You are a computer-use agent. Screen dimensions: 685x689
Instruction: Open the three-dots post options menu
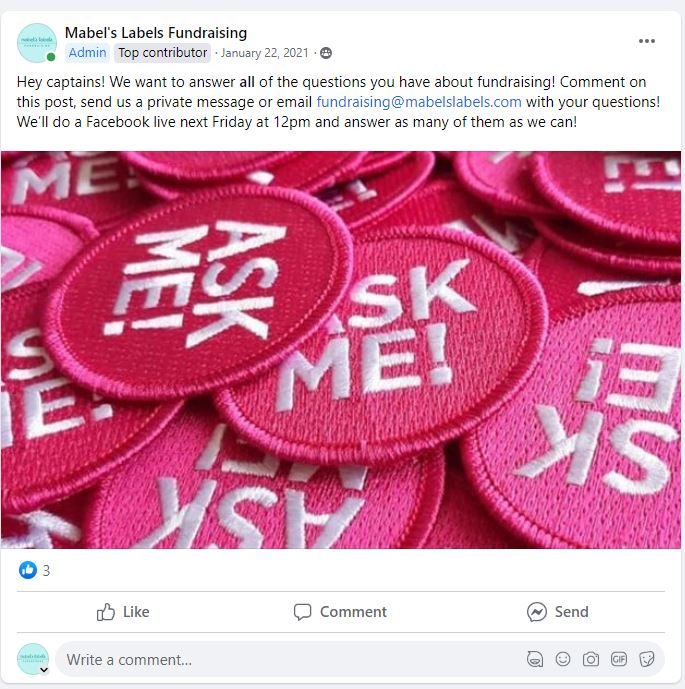[646, 41]
